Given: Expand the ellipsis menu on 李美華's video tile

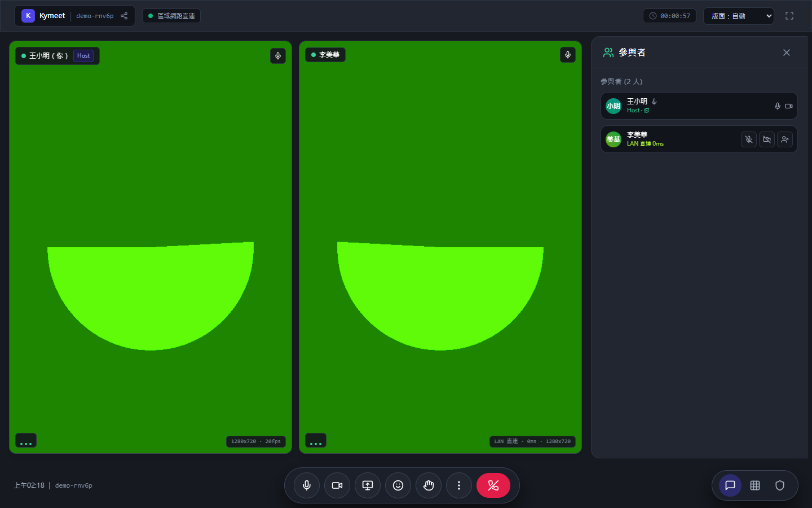Looking at the screenshot, I should click(316, 440).
